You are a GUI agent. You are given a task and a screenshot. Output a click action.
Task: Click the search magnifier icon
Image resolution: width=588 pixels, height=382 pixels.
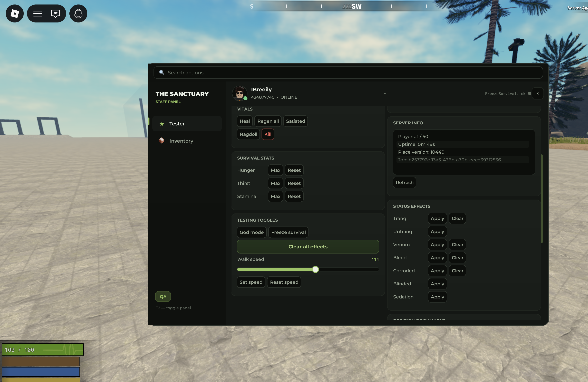tap(161, 72)
